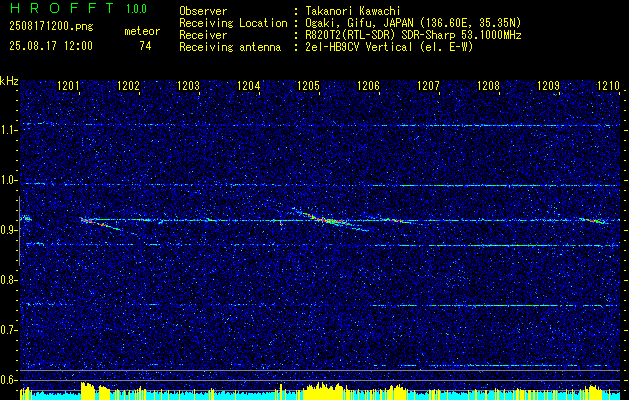Click the gray vertical range bar beside 0.9
629x400 pixels.
click(19, 231)
